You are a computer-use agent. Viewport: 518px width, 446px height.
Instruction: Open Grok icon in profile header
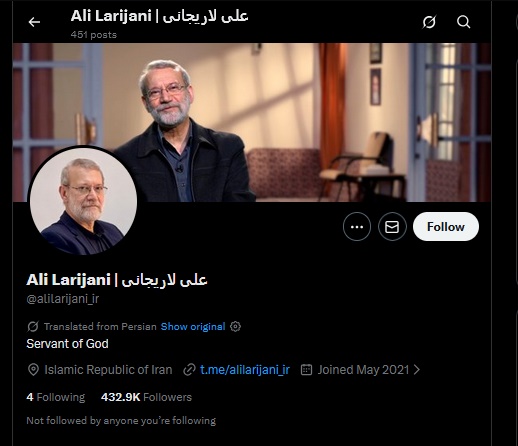coord(429,22)
